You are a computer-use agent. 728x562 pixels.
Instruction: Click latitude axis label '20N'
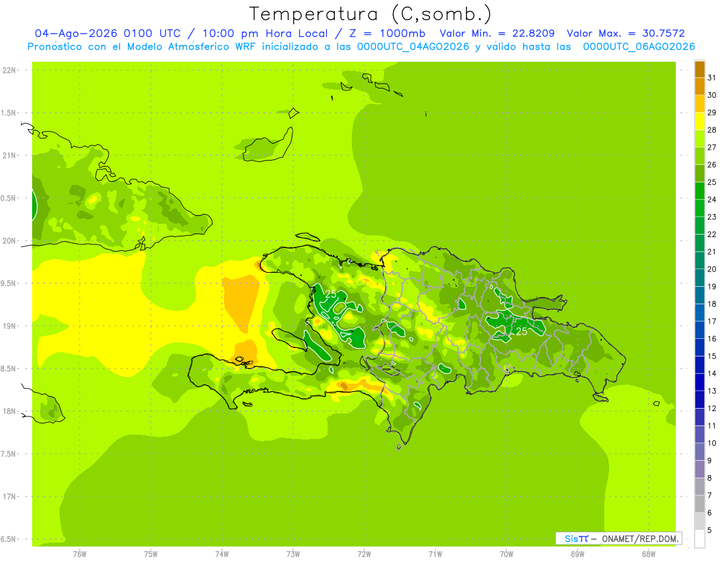click(10, 241)
